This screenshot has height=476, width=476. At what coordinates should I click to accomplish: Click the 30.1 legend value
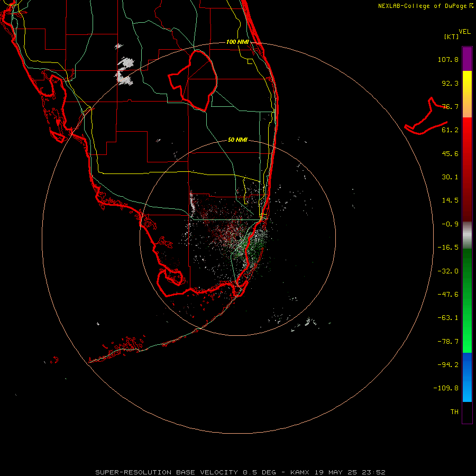(x=450, y=177)
